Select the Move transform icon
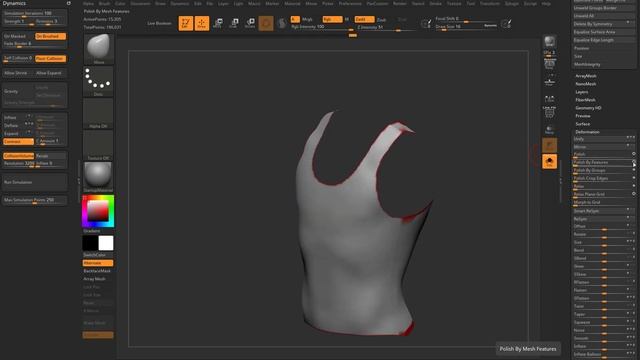The image size is (640, 360). click(218, 23)
